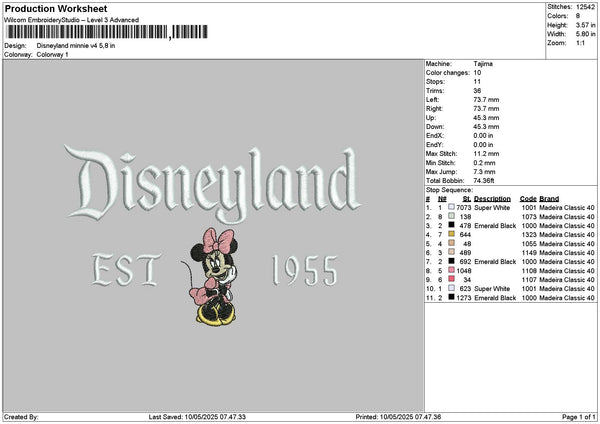Screen dimensions: 600x424
Task: Click the EST lettering in the preview
Action: 126,270
